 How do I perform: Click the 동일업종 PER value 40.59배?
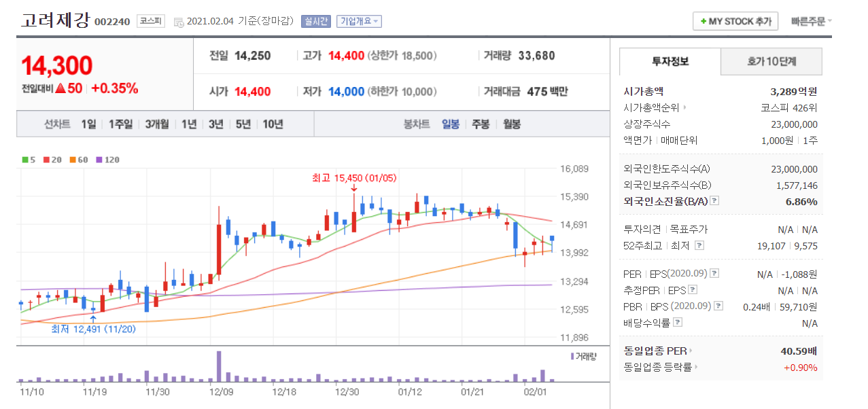coord(799,351)
